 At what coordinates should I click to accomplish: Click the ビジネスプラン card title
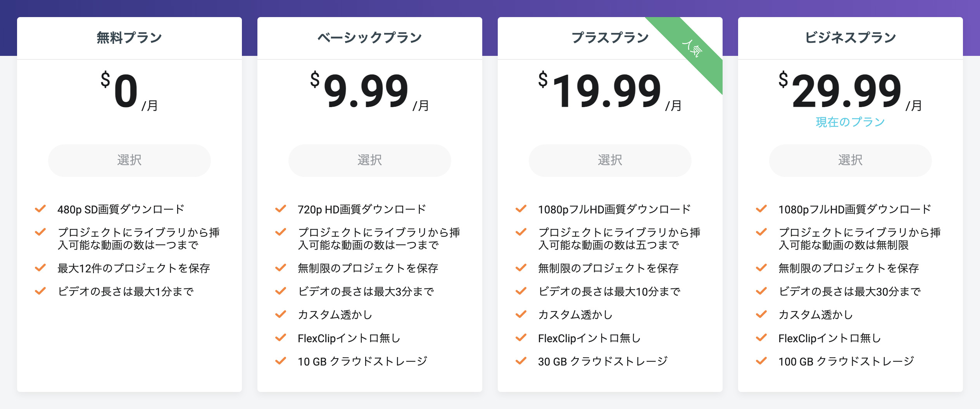[850, 38]
